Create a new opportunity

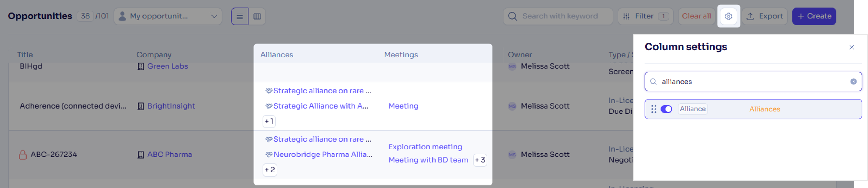tap(814, 16)
